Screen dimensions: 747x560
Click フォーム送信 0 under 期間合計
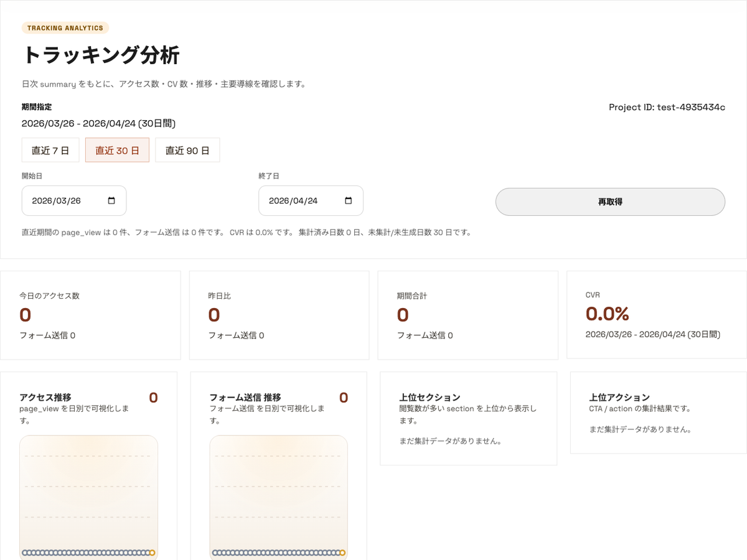tap(425, 335)
